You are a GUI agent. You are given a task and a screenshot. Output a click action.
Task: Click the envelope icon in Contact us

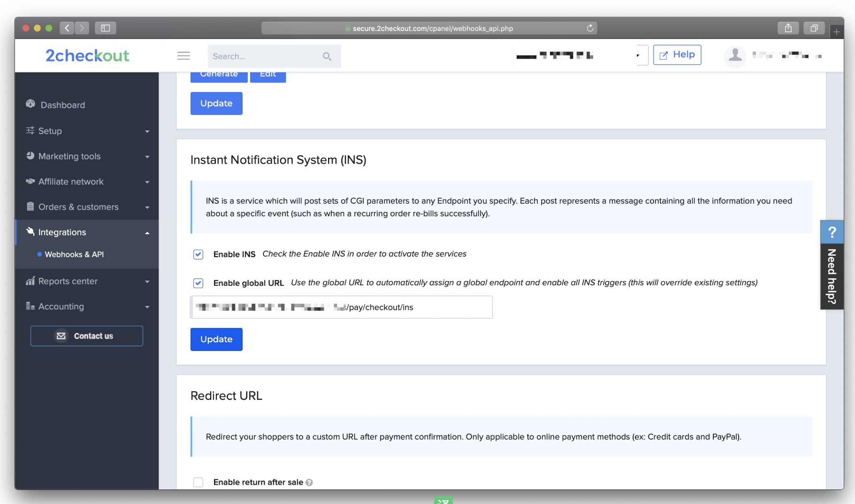tap(61, 336)
